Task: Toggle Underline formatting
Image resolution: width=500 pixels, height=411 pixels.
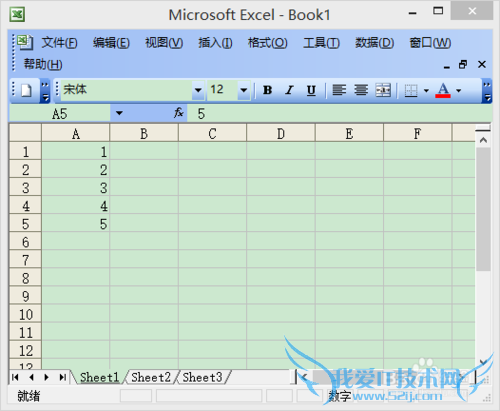Action: 311,90
